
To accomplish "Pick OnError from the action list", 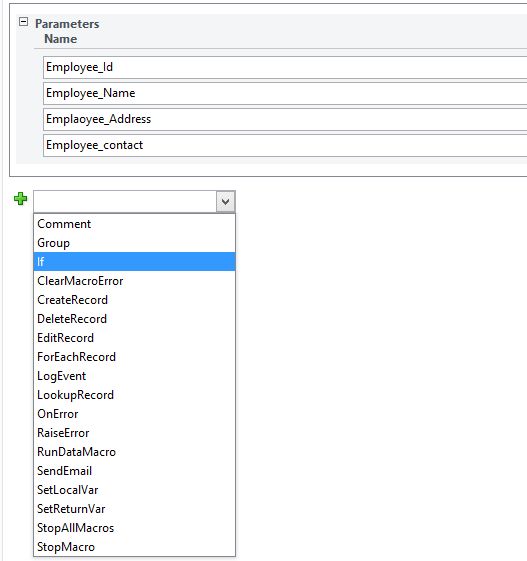I will [135, 414].
